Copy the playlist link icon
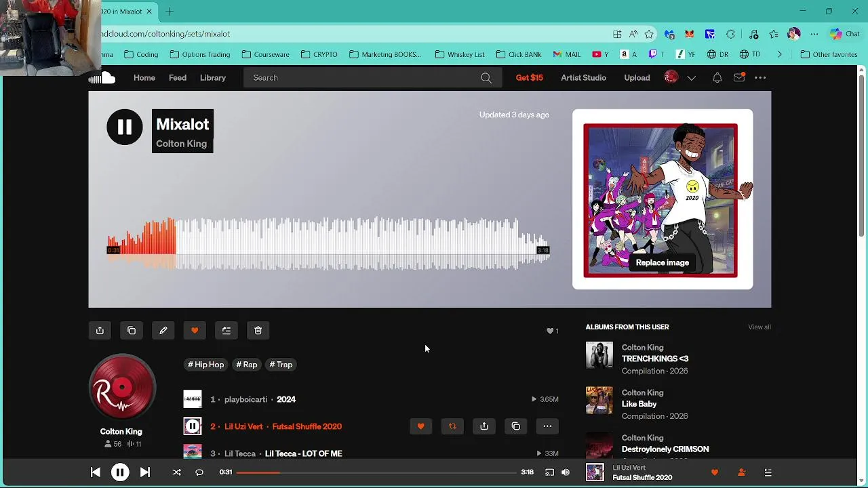 point(132,331)
